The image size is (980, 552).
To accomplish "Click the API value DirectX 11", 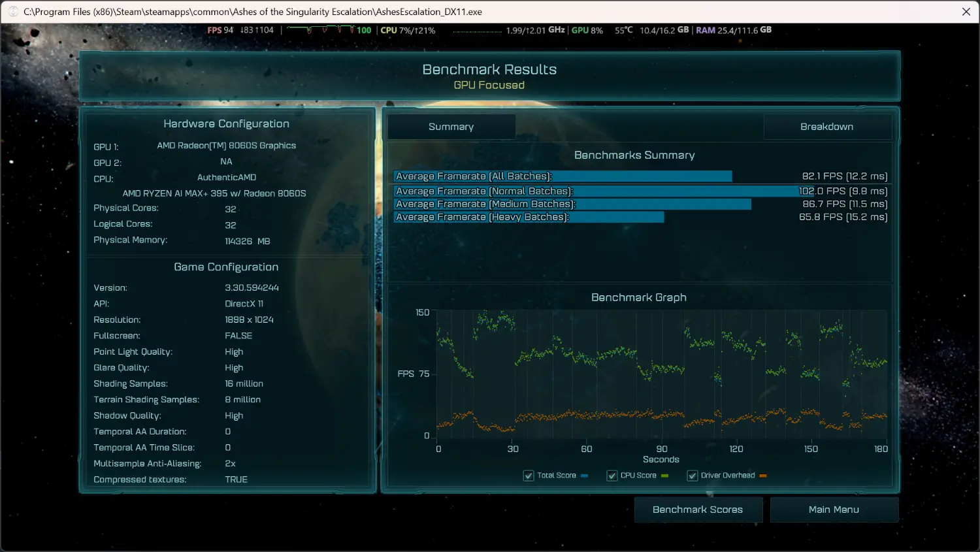I will click(x=244, y=304).
